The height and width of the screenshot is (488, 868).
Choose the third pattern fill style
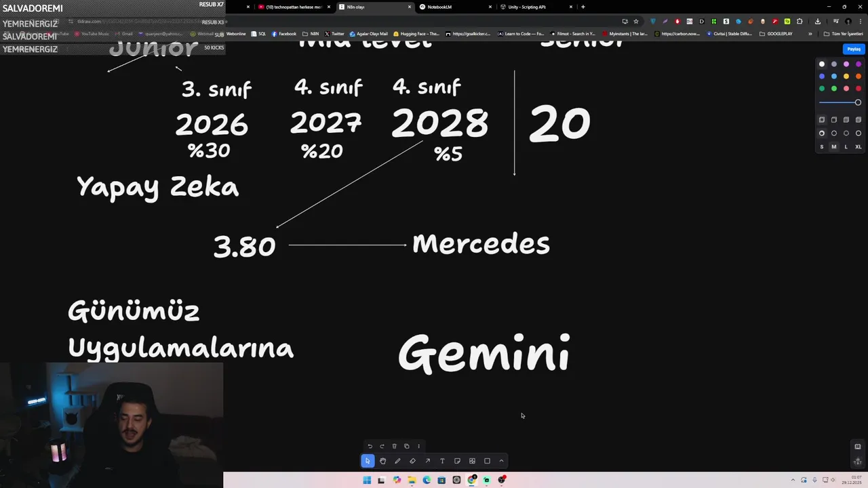pos(846,120)
